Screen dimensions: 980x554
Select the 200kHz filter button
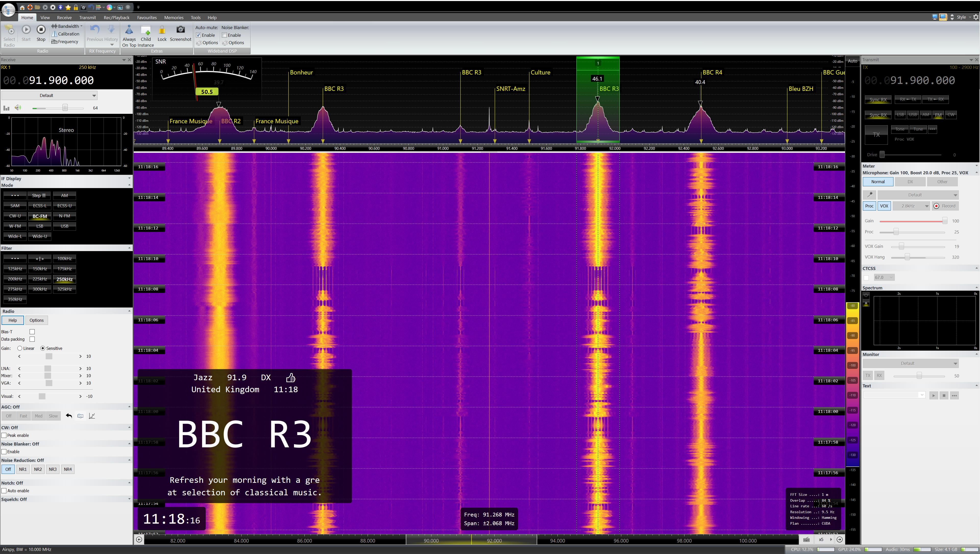tap(15, 279)
